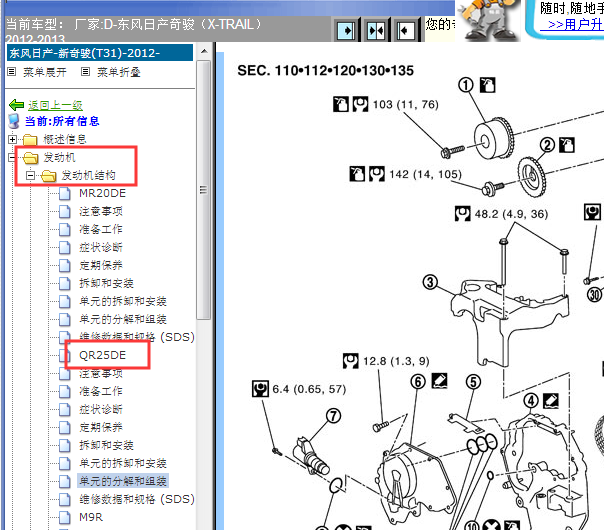Click the left-arrow panel toolbar button
Screen dimensions: 604x530
coord(405,30)
